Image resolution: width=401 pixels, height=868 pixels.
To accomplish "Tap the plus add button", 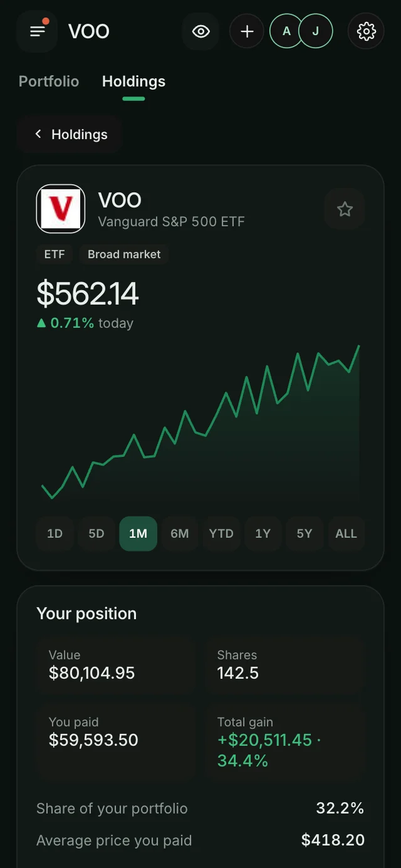I will (x=247, y=31).
